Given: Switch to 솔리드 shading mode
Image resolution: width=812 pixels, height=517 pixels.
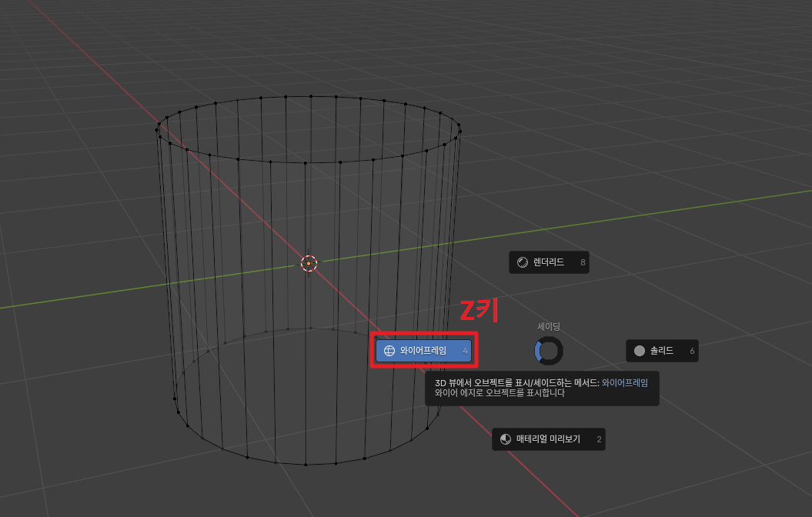Looking at the screenshot, I should point(662,351).
